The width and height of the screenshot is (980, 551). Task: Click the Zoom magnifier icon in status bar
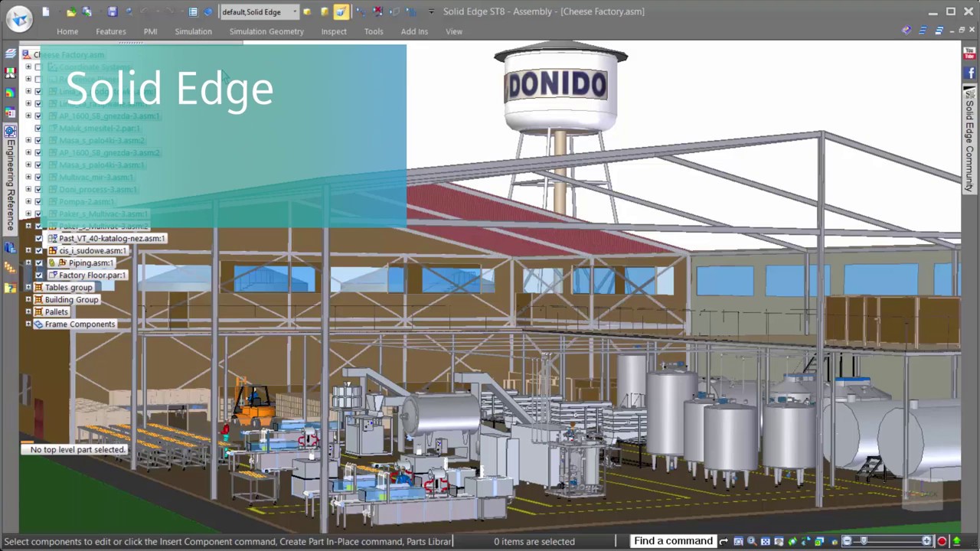[x=752, y=542]
